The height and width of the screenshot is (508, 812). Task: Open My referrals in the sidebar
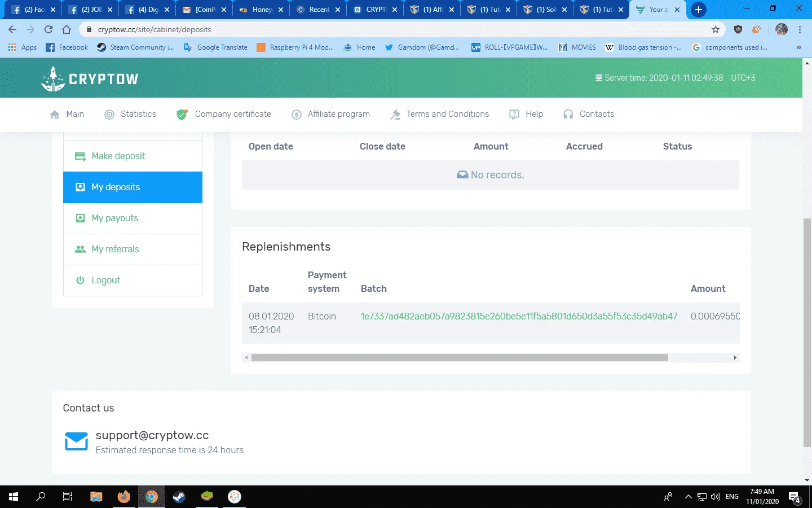(x=133, y=249)
